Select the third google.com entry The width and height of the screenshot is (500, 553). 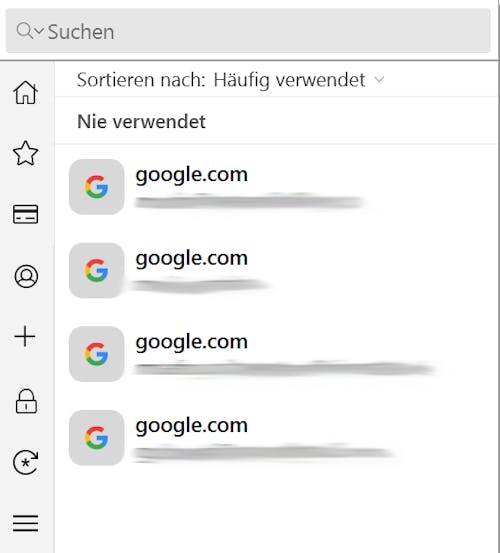coord(276,354)
